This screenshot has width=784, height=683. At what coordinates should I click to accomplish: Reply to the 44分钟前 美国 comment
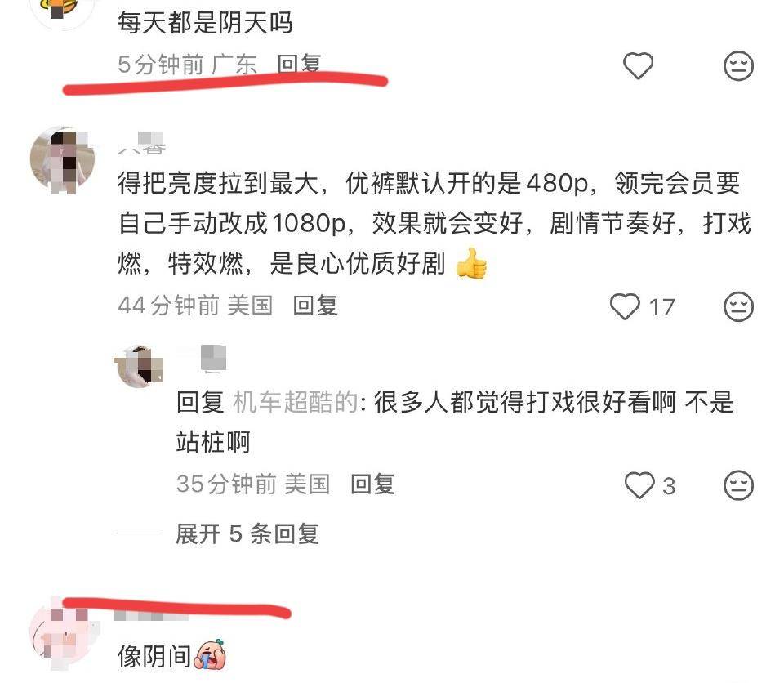click(x=315, y=306)
